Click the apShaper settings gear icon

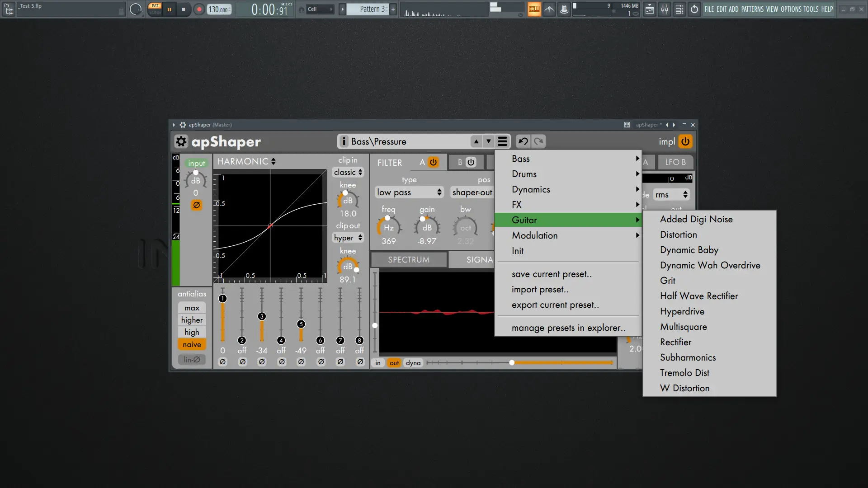[181, 141]
